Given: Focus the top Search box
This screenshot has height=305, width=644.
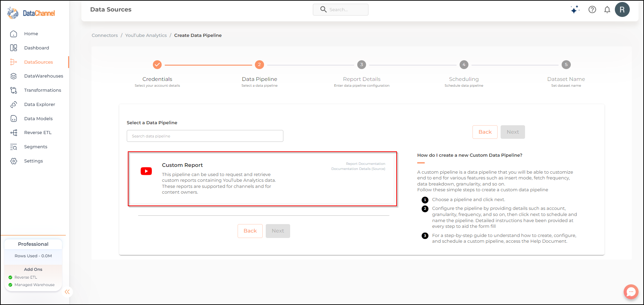Looking at the screenshot, I should (341, 9).
